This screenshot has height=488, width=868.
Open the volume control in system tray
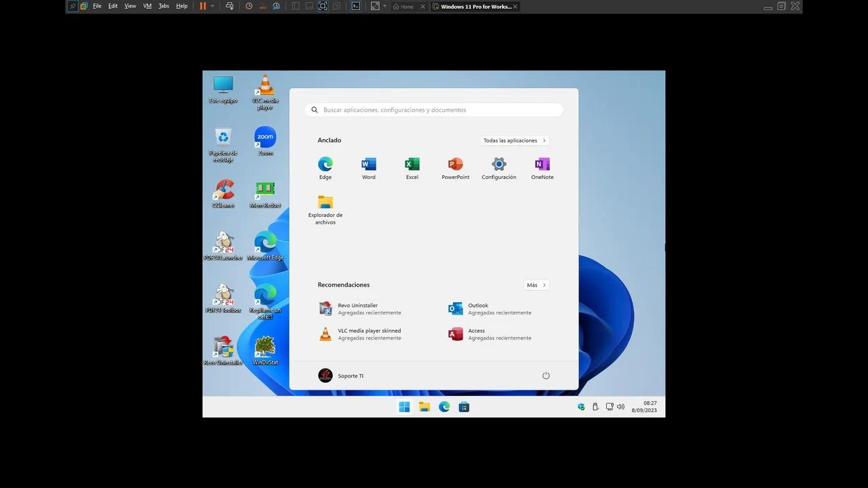[x=620, y=407]
